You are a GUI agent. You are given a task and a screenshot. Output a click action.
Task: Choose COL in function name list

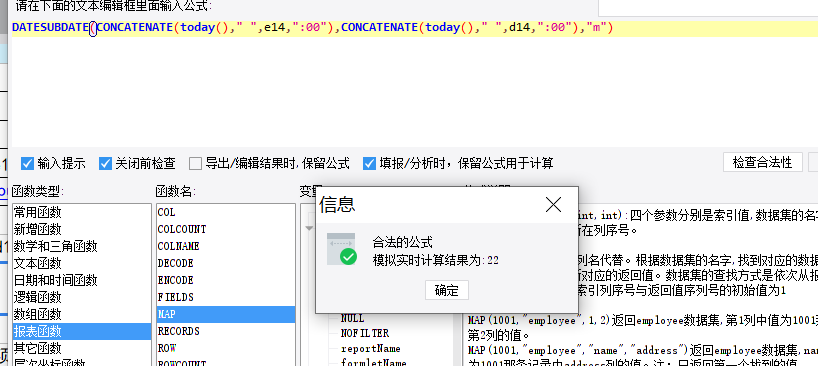[226, 212]
